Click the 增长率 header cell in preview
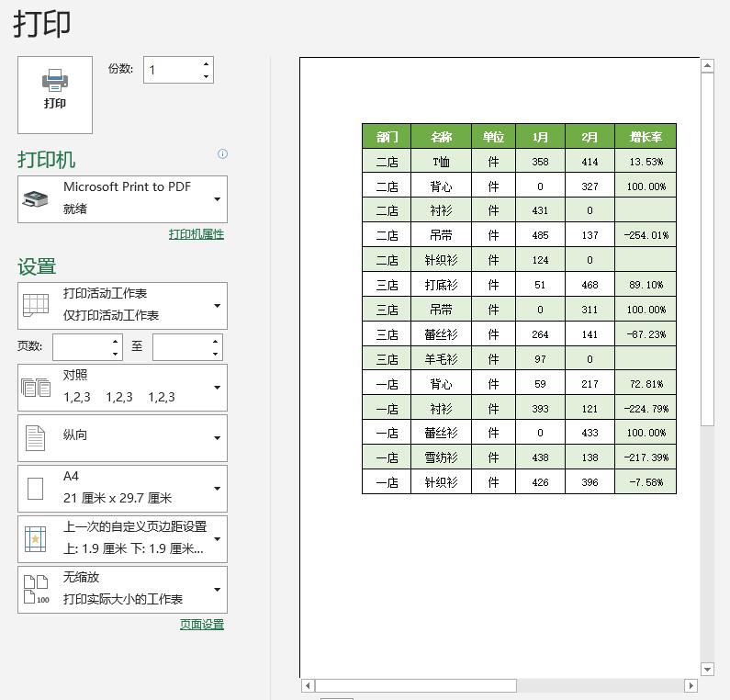Image resolution: width=730 pixels, height=700 pixels. (646, 137)
